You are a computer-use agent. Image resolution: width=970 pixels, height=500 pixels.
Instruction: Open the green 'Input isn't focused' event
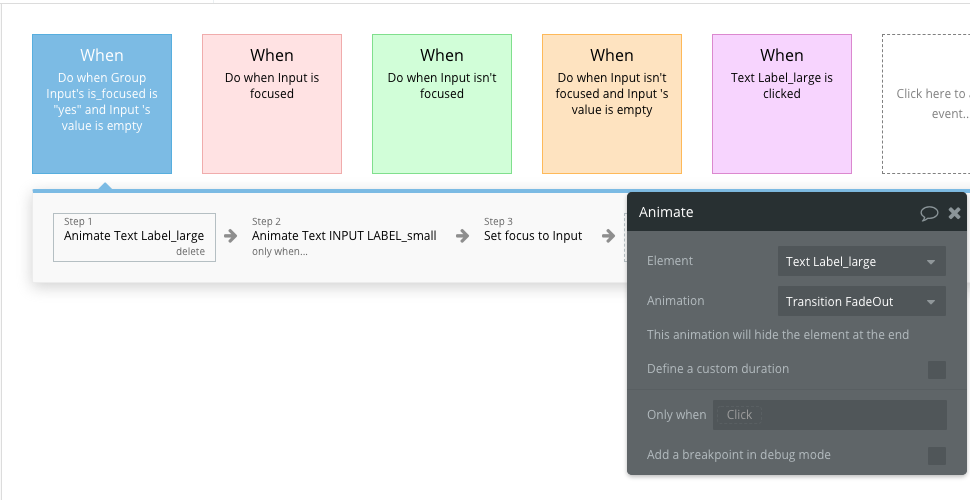[442, 104]
